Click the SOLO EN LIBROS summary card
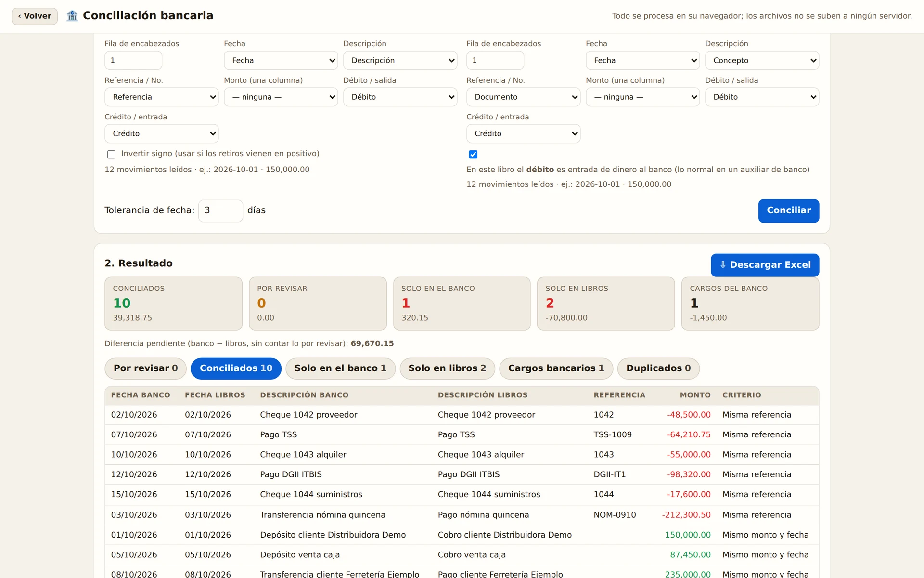 pyautogui.click(x=606, y=303)
